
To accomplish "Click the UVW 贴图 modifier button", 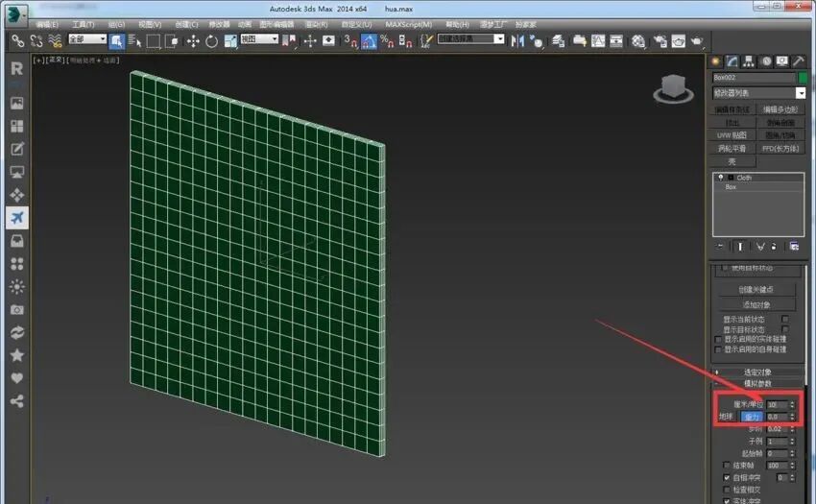I will point(732,135).
